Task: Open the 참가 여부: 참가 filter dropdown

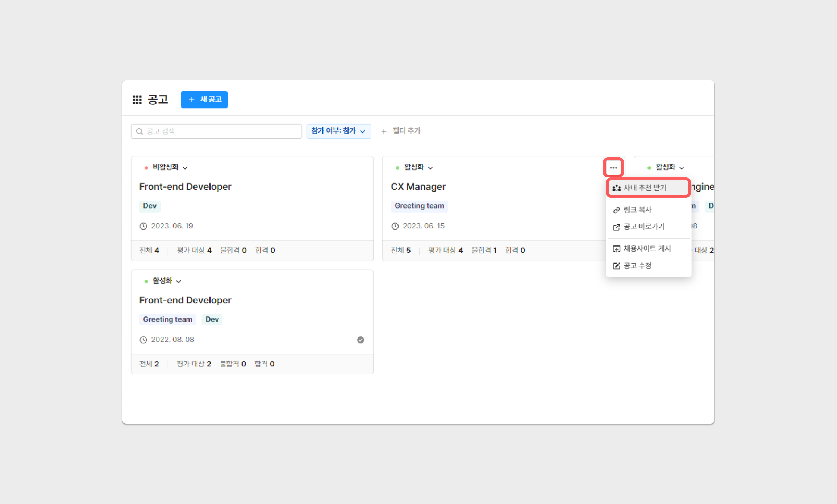Action: click(338, 131)
